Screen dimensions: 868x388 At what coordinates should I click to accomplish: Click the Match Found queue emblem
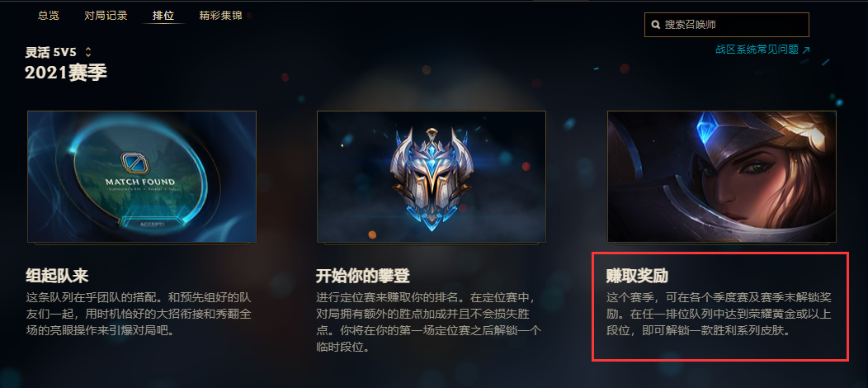pos(141,164)
